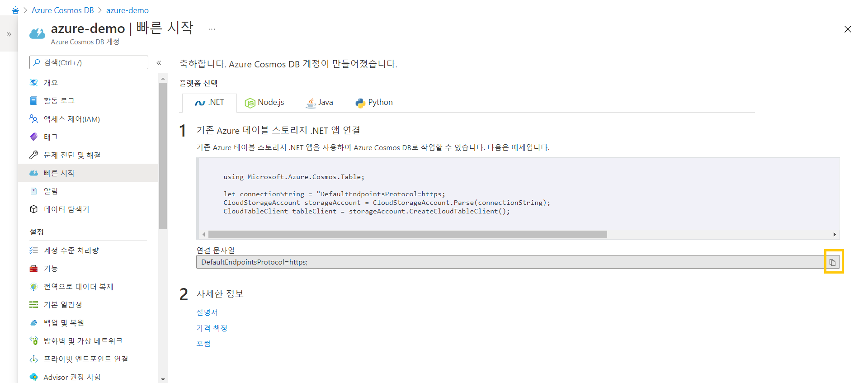
Task: Open the 개요 overview icon in sidebar
Action: click(x=33, y=82)
